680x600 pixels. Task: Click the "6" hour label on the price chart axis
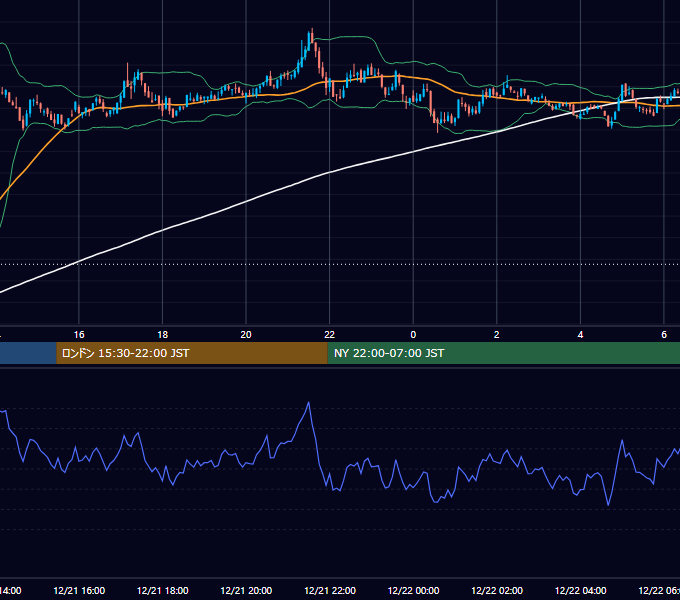(x=664, y=335)
